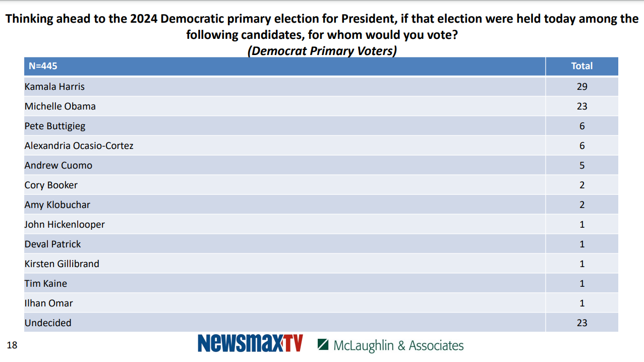Select the Kamala Harris row label
644x362 pixels.
point(54,87)
